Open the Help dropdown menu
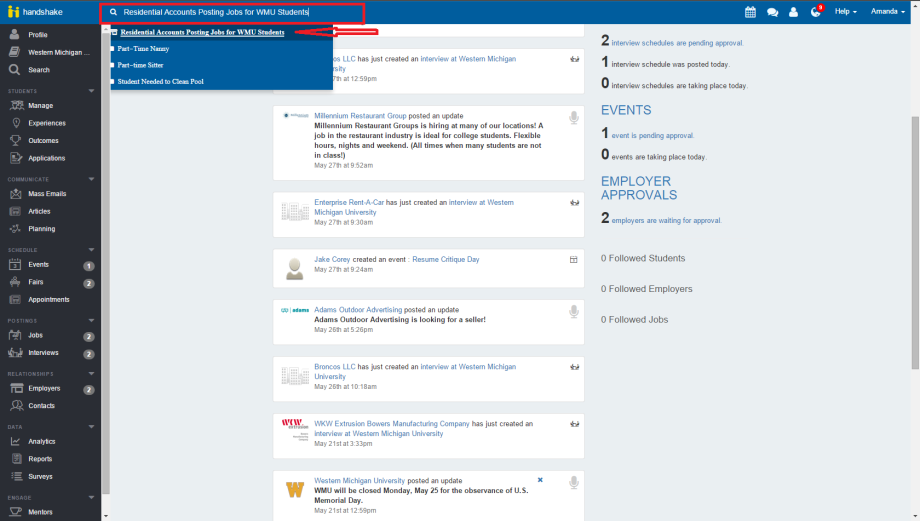The height and width of the screenshot is (521, 920). [x=845, y=12]
